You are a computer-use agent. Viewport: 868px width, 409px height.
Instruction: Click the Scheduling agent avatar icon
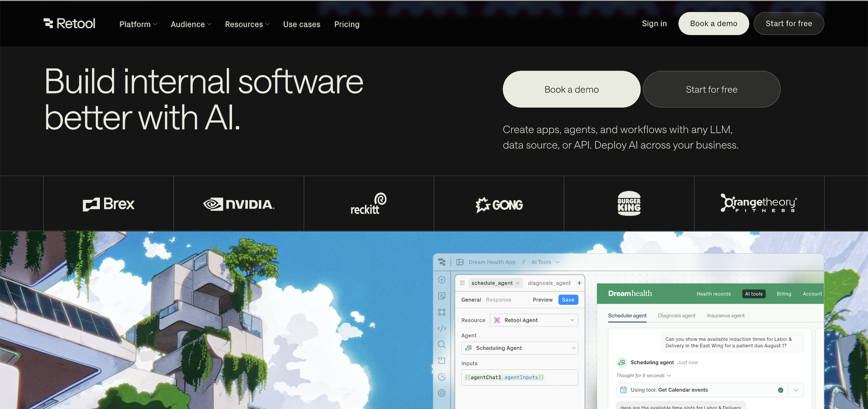622,362
